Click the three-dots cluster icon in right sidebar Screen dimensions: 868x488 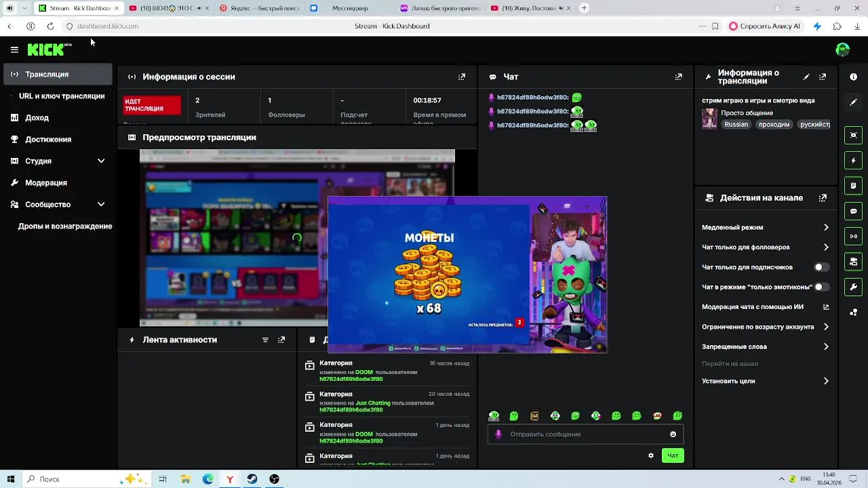tap(854, 312)
